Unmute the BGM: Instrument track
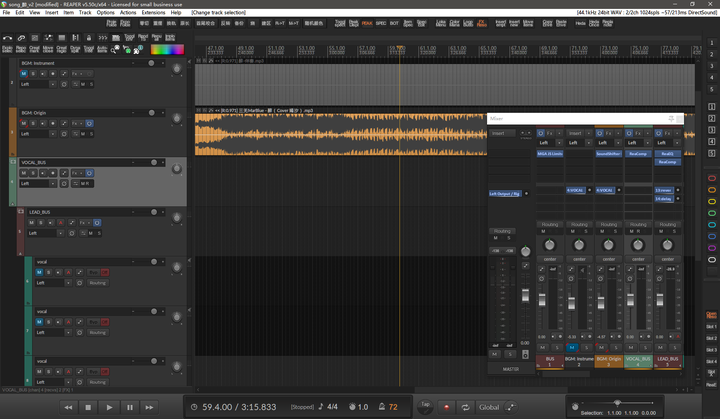This screenshot has height=419, width=720. point(25,73)
